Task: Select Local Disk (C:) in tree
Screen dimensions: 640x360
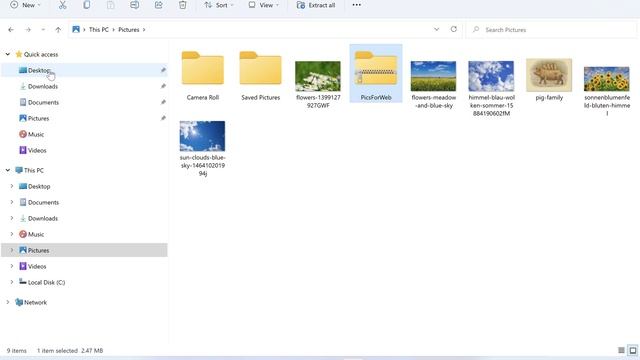Action: pyautogui.click(x=84, y=282)
